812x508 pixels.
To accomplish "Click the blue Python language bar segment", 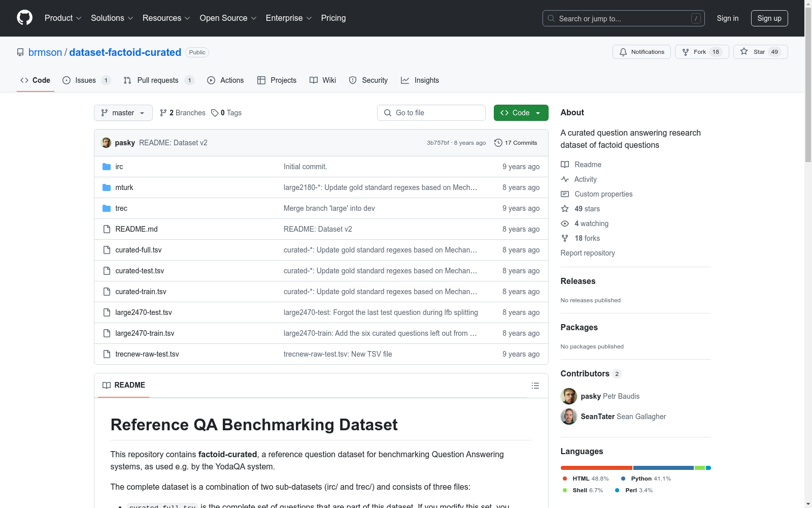I will (x=663, y=468).
